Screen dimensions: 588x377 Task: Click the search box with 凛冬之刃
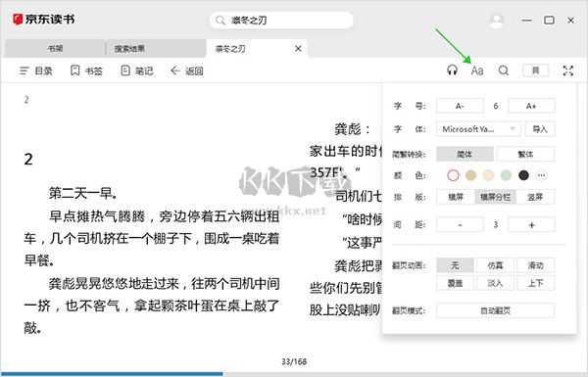pyautogui.click(x=281, y=21)
